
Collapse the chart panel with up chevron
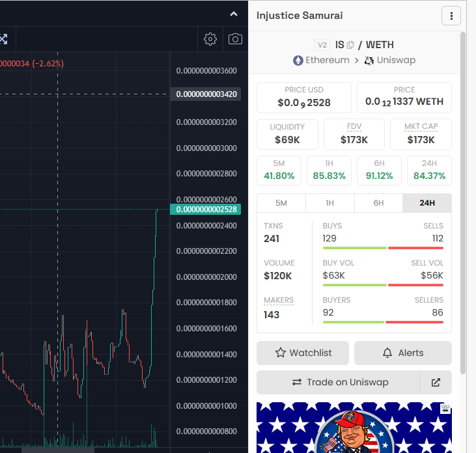[x=234, y=14]
